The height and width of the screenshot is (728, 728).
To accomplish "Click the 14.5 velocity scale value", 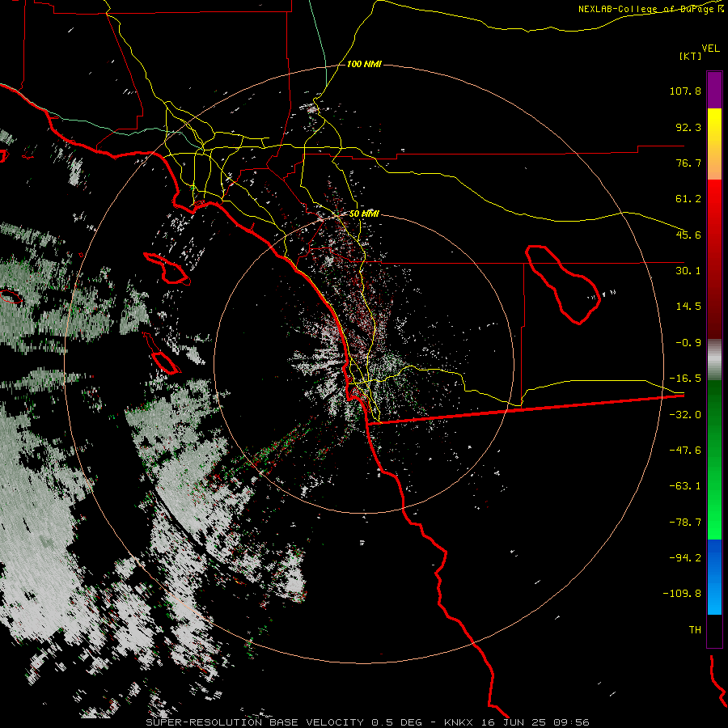I will [x=688, y=307].
